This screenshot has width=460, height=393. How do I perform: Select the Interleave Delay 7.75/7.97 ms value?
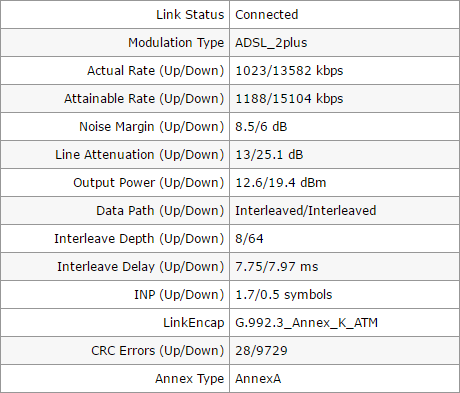[276, 267]
